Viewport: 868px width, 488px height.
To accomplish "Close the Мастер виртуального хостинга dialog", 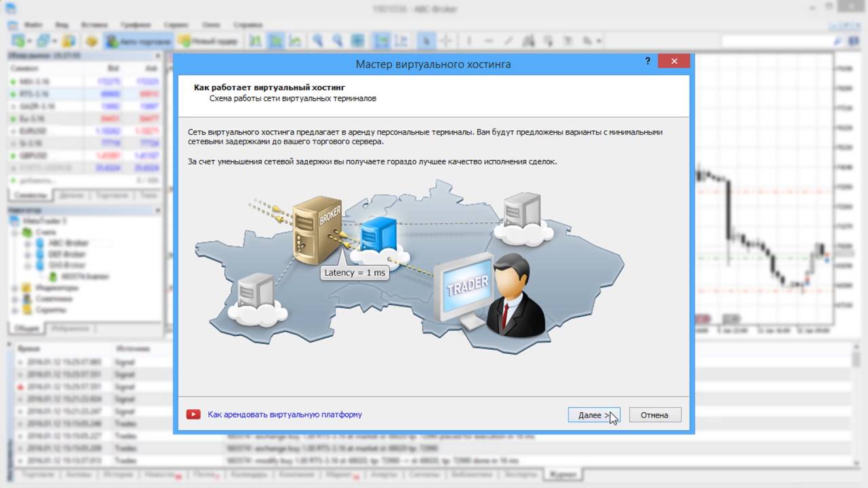I will click(673, 61).
